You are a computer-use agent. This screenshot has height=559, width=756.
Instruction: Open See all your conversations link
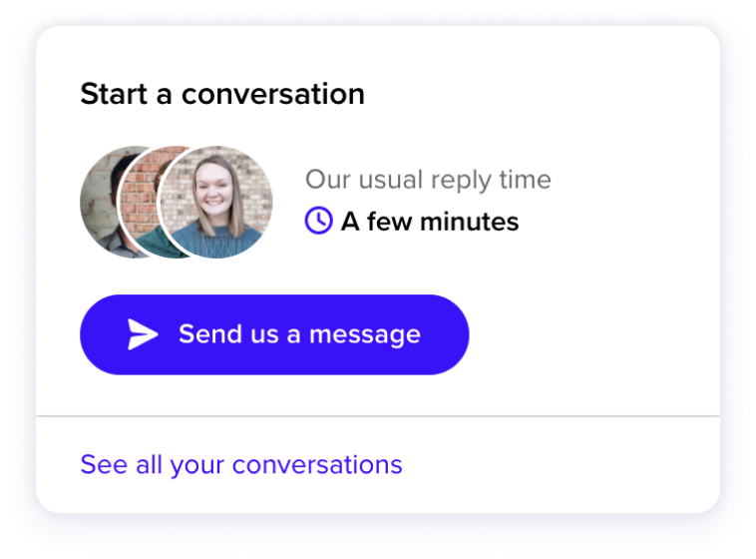click(x=241, y=465)
